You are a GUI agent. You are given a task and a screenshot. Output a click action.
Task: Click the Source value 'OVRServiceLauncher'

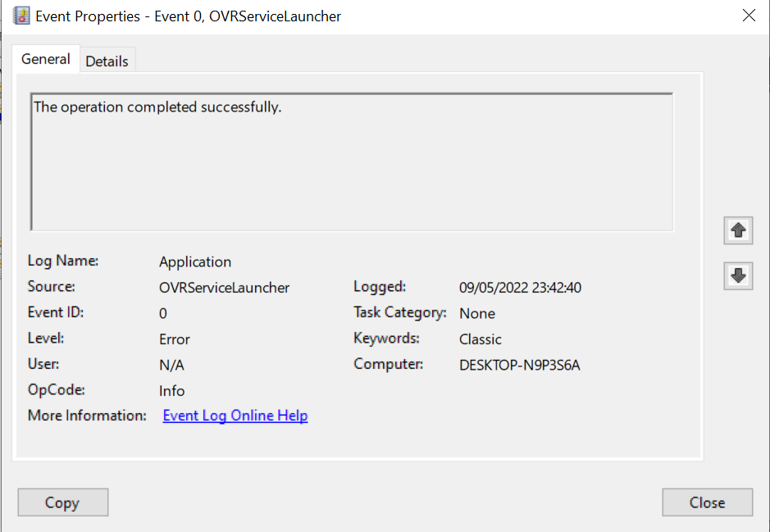pos(224,288)
